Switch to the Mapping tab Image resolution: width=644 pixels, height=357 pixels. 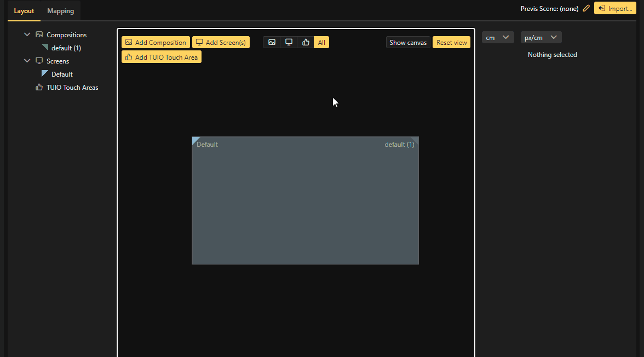(60, 11)
